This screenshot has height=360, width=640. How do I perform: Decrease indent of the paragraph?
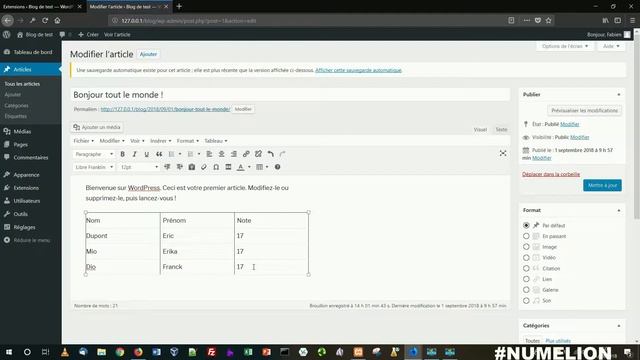tap(167, 167)
